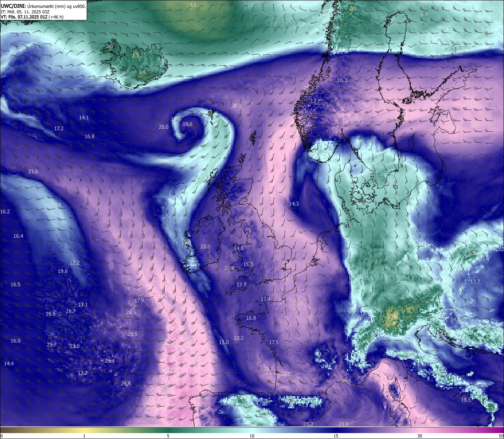Click the 26.6 value label
504x439 pixels.
pyautogui.click(x=131, y=313)
